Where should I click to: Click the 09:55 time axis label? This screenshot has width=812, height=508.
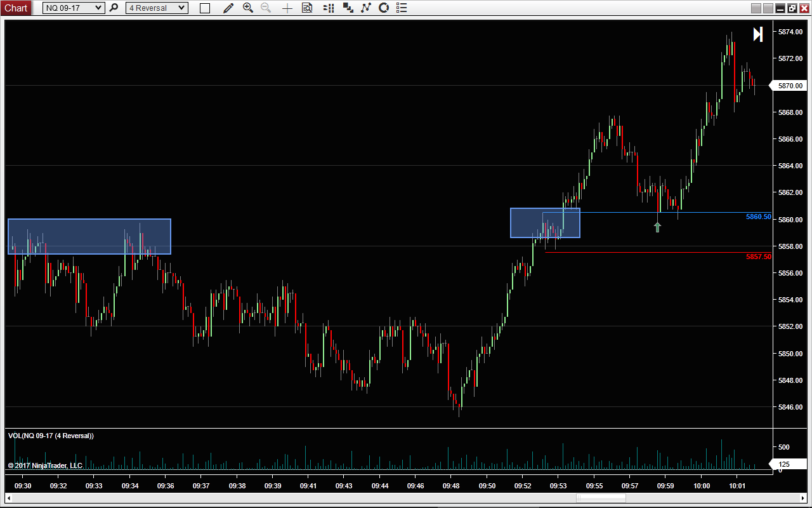point(594,486)
